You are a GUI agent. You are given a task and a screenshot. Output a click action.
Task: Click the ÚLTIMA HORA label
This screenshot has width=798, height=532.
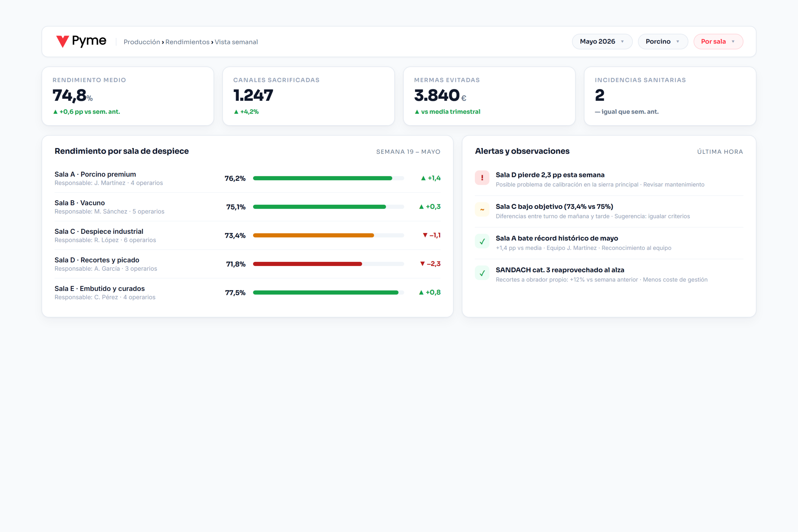pyautogui.click(x=720, y=152)
